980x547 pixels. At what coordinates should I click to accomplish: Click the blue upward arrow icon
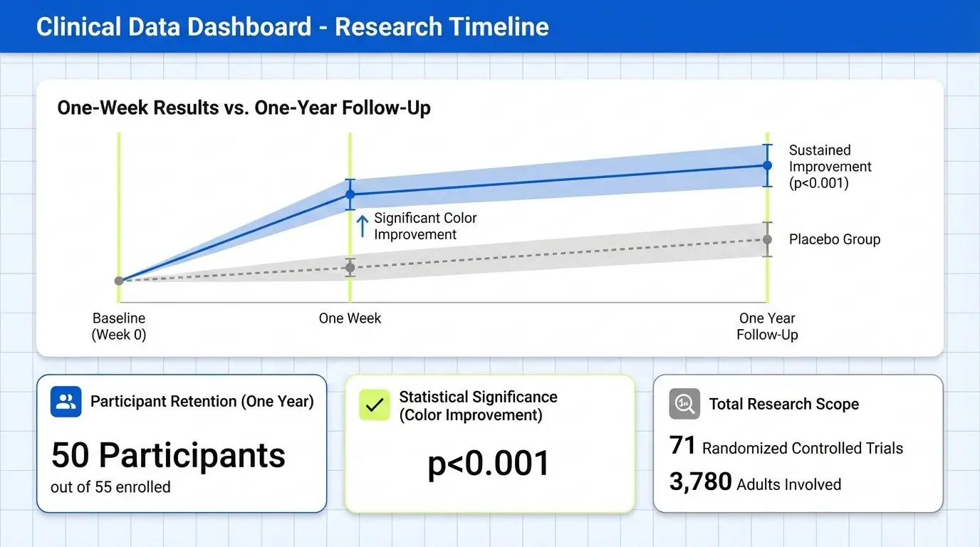(362, 226)
